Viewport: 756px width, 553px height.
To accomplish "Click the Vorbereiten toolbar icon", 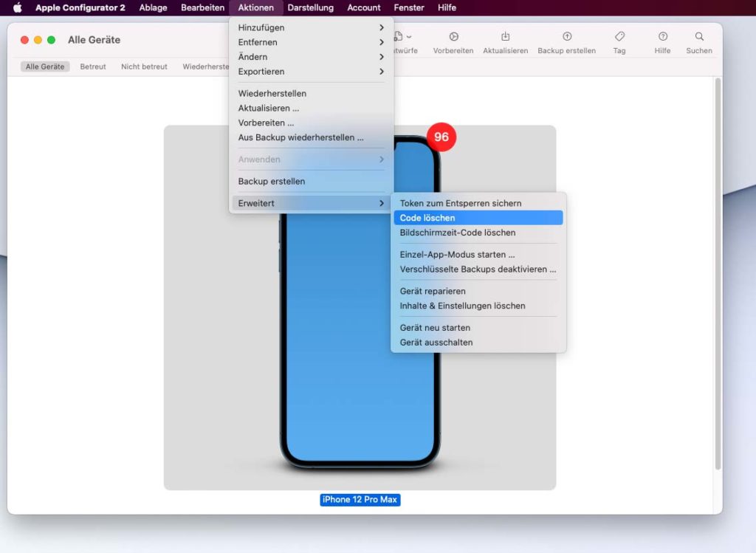I will (x=453, y=37).
